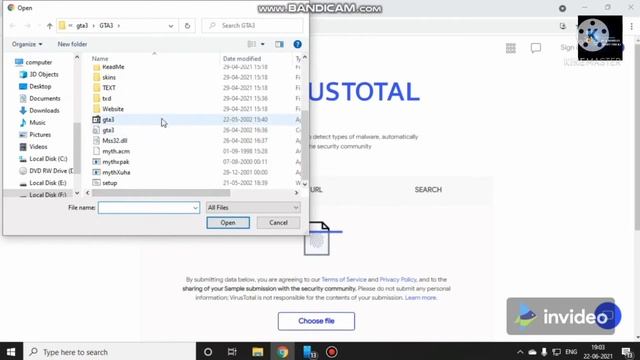Select the skins folder

coord(109,77)
